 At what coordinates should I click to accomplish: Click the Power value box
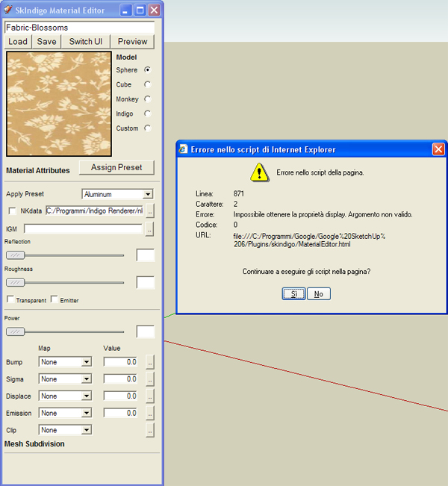(x=146, y=331)
